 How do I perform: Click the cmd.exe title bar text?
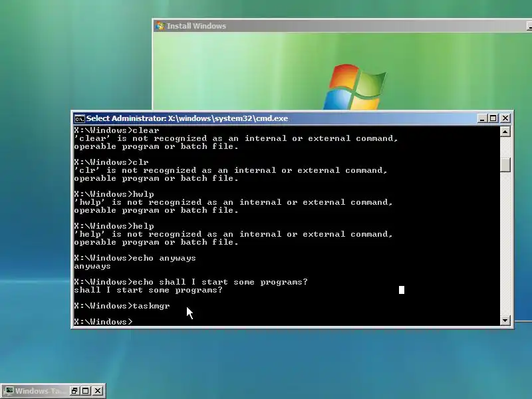(187, 118)
